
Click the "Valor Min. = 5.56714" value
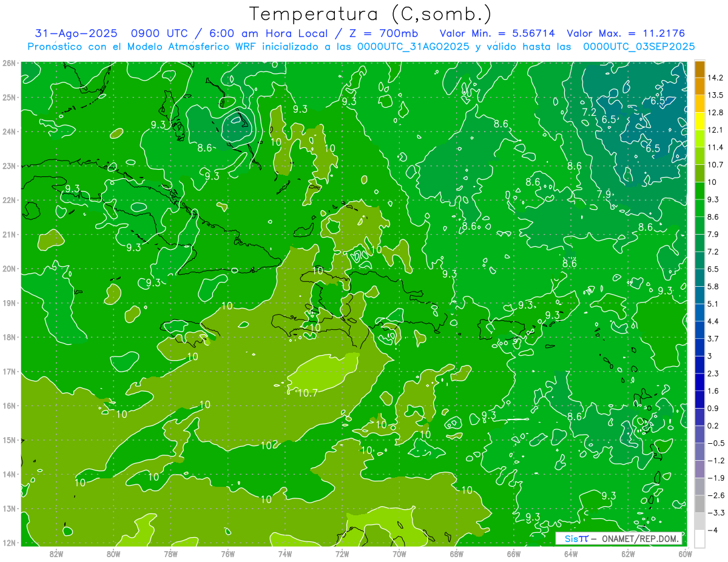point(497,33)
